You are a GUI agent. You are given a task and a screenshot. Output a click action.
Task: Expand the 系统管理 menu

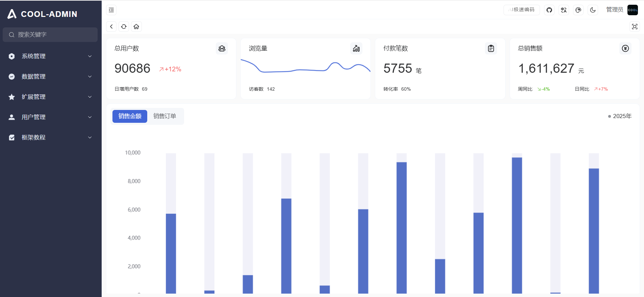51,56
